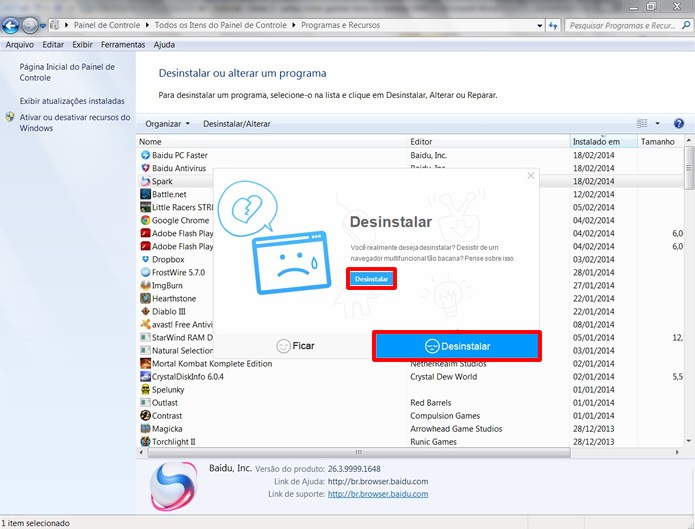Click the refresh icon beside address bar
This screenshot has height=529, width=695.
tap(553, 26)
